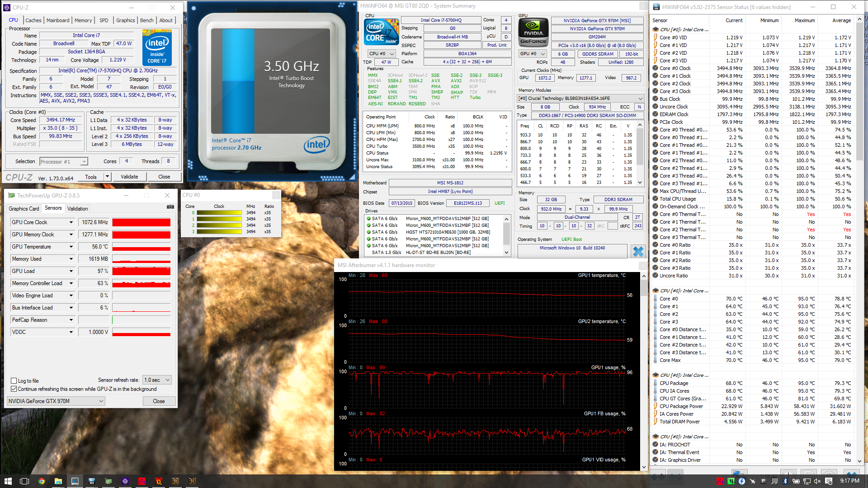Click the muted volume tray icon

(817, 481)
